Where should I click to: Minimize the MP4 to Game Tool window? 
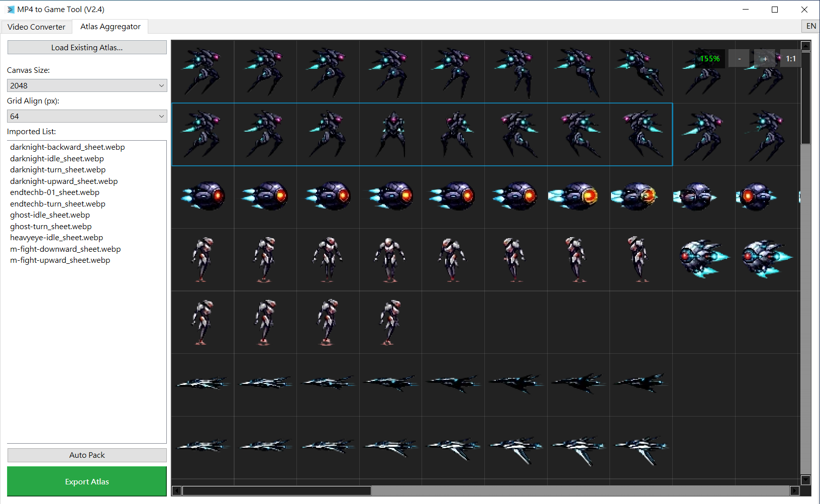[x=746, y=10]
